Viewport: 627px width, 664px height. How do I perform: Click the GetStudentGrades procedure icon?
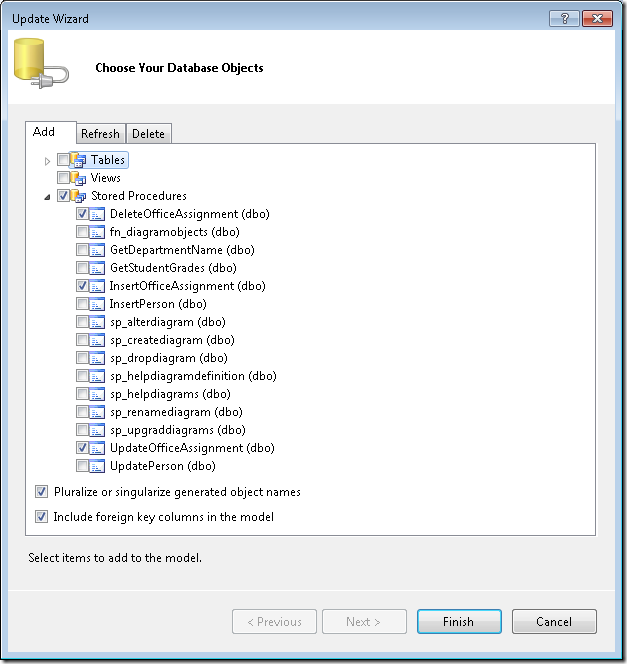97,268
